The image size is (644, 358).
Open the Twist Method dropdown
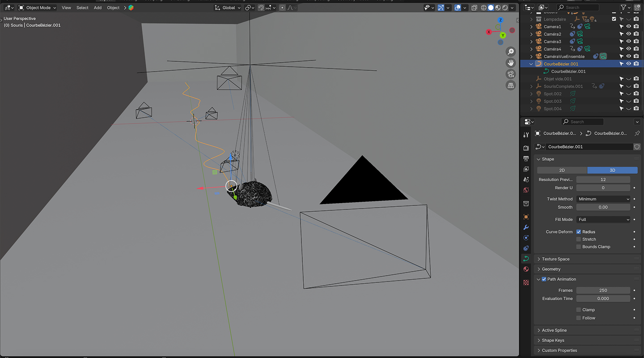pyautogui.click(x=603, y=199)
